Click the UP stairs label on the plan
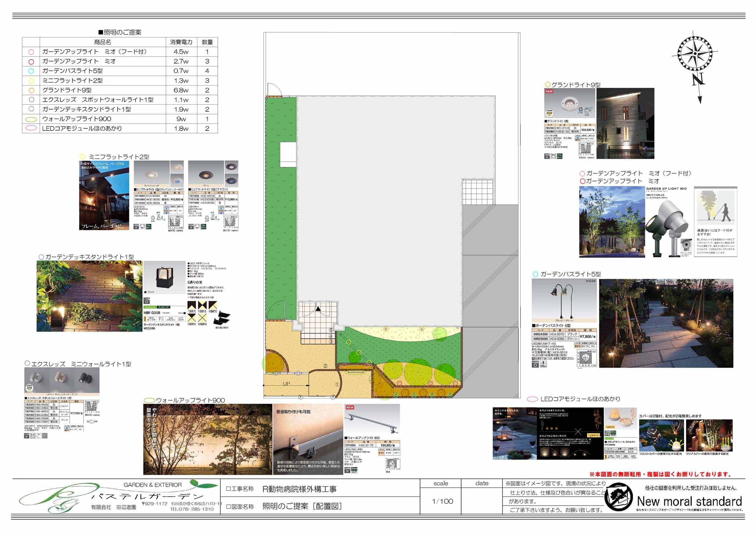Image resolution: width=756 pixels, height=534 pixels. 286,384
